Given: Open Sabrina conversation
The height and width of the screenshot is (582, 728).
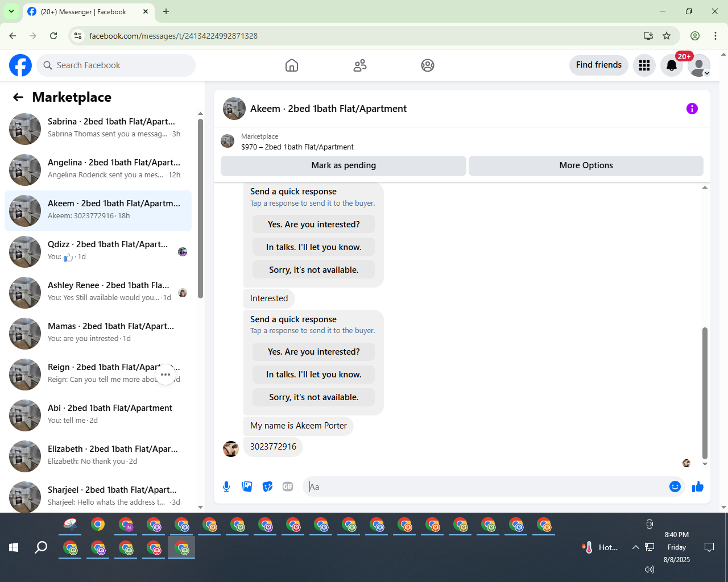Looking at the screenshot, I should [98, 129].
